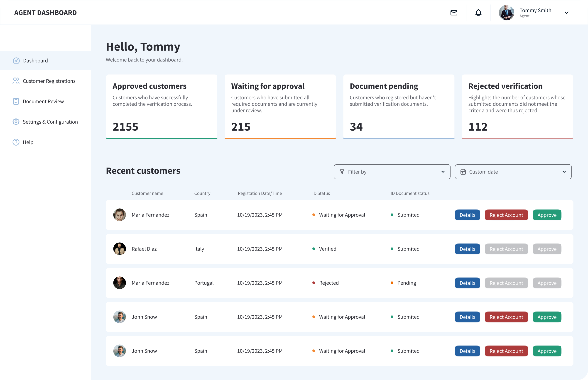
Task: Approve Maria Fernandez from Spain
Action: (x=547, y=215)
